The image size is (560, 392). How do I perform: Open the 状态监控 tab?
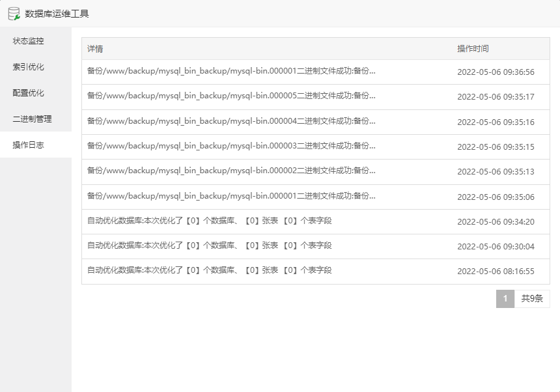[x=36, y=41]
